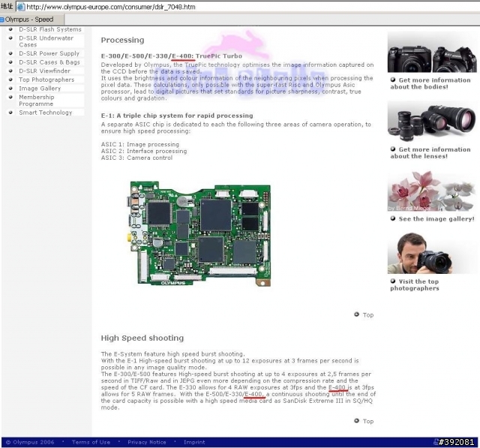This screenshot has height=448, width=480.
Task: Click Get more information about the lenses
Action: 430,153
